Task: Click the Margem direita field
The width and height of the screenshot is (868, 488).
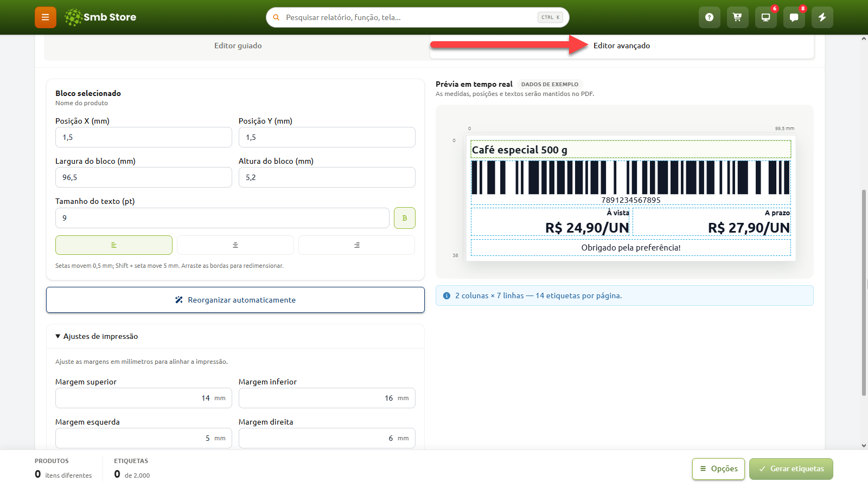Action: 327,438
